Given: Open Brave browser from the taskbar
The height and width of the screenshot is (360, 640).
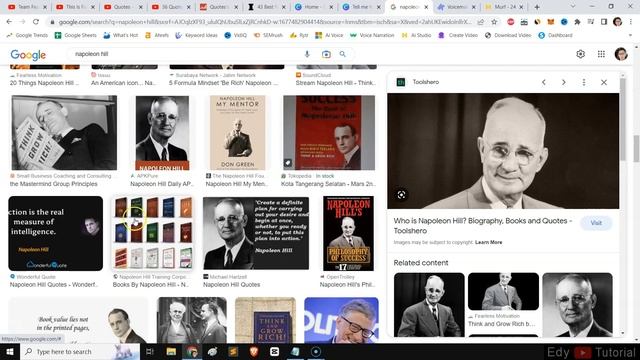Looking at the screenshot, I should click(x=254, y=351).
